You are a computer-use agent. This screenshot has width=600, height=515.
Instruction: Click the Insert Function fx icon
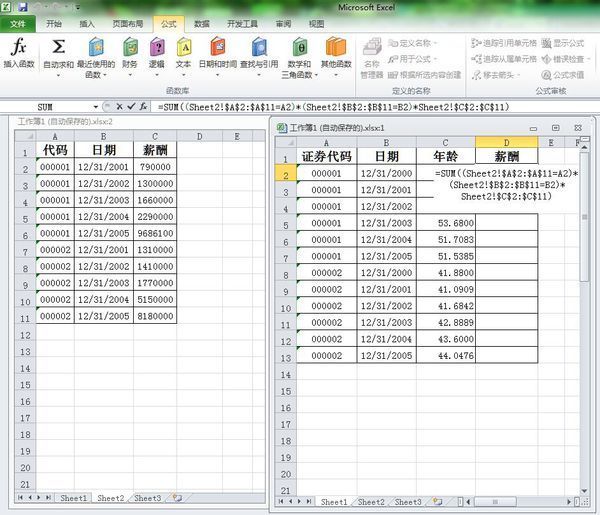click(x=19, y=47)
